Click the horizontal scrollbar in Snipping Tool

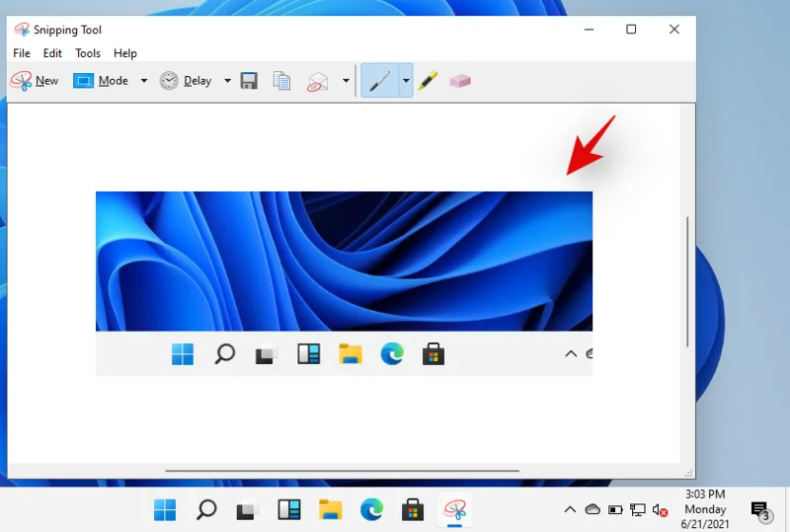point(342,471)
